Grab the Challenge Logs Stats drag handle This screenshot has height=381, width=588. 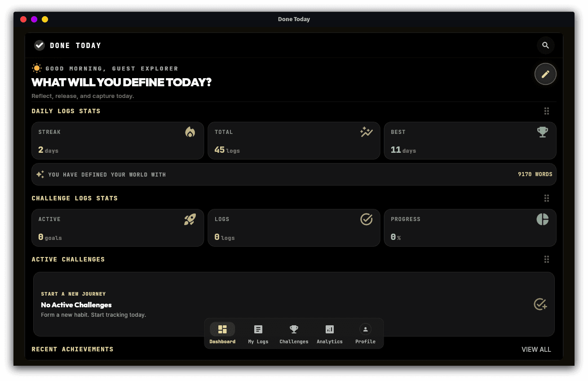(x=547, y=198)
